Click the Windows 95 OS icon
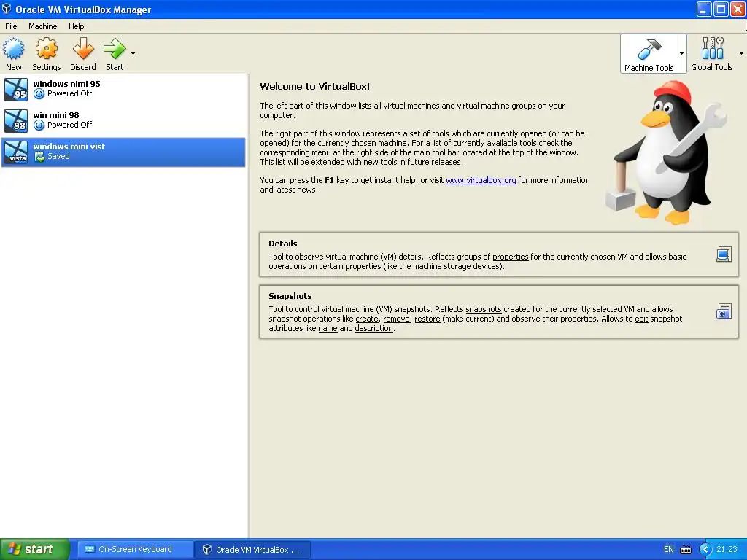747x560 pixels. 16,90
